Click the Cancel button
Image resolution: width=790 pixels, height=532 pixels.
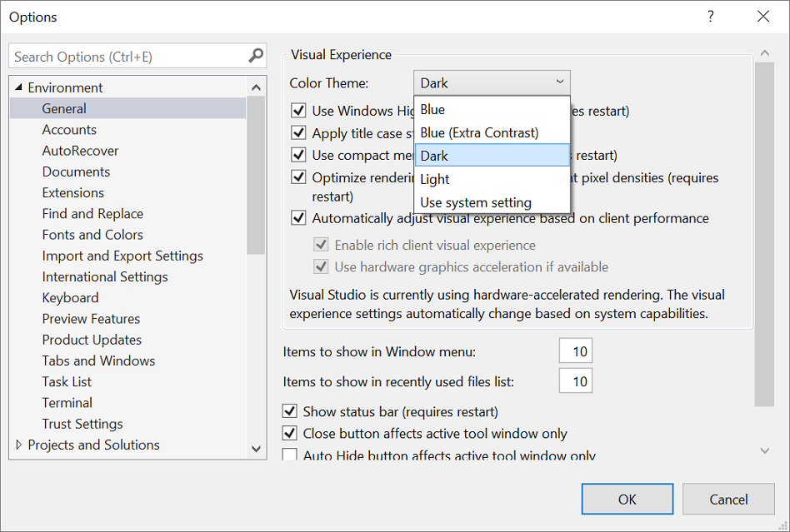(728, 498)
